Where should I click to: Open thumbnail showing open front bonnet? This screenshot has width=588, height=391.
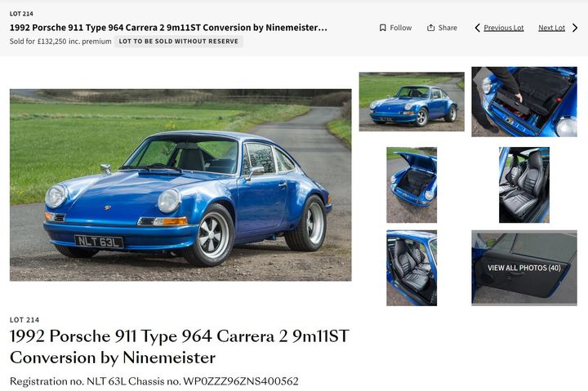tap(412, 184)
